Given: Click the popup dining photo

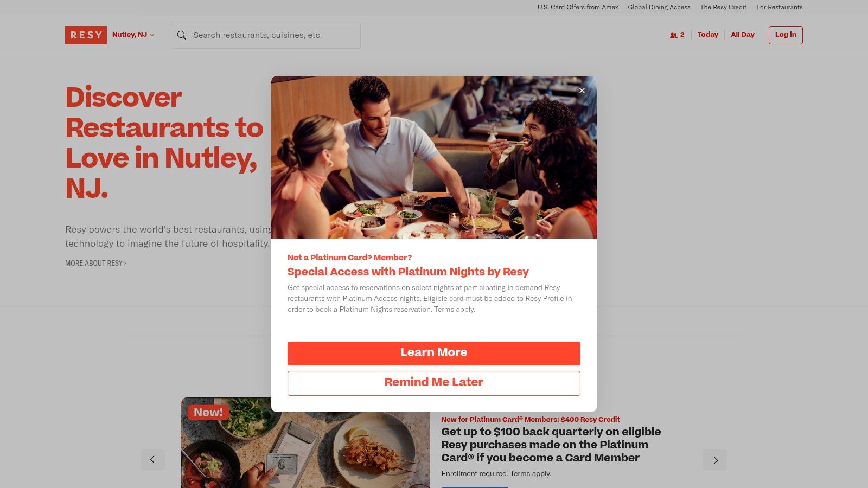Looking at the screenshot, I should tap(434, 157).
